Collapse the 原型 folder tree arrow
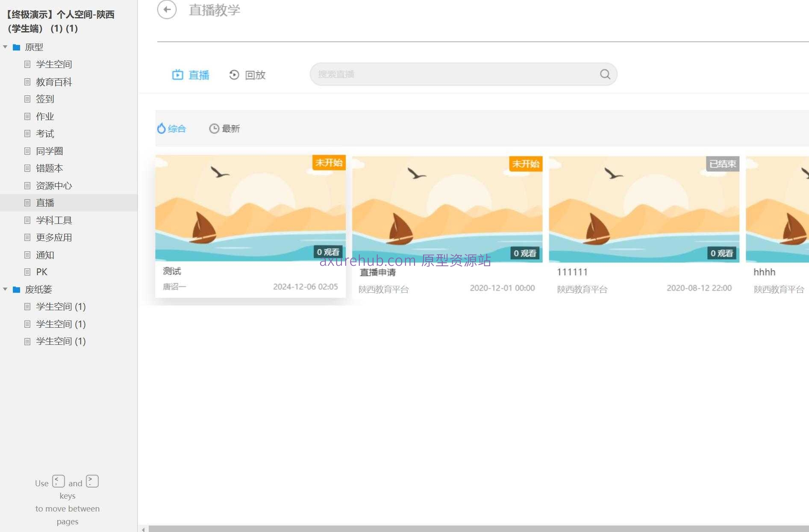Screen dimensions: 809x532 pos(5,47)
